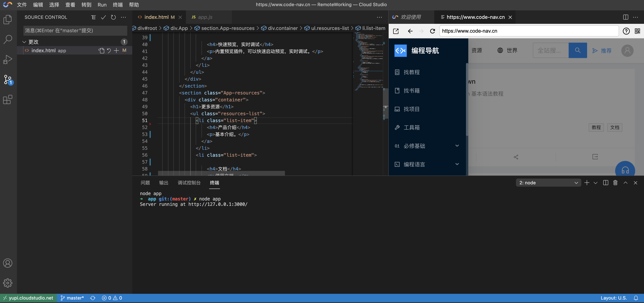Expand the 必修基础 sidebar section
Viewport: 644px width, 303px height.
pos(457,146)
